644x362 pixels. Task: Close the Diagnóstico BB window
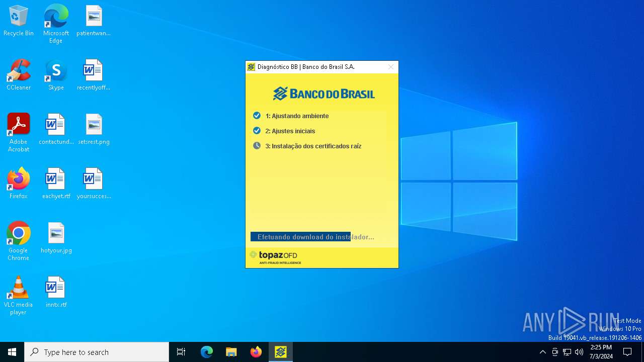(391, 67)
